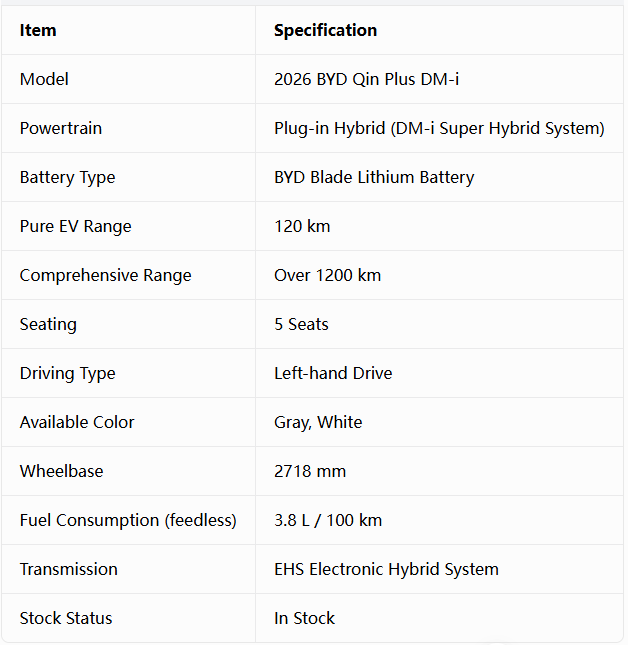Click Plug-in Hybrid DM-i Super Hybrid System value
The image size is (628, 645).
click(439, 128)
